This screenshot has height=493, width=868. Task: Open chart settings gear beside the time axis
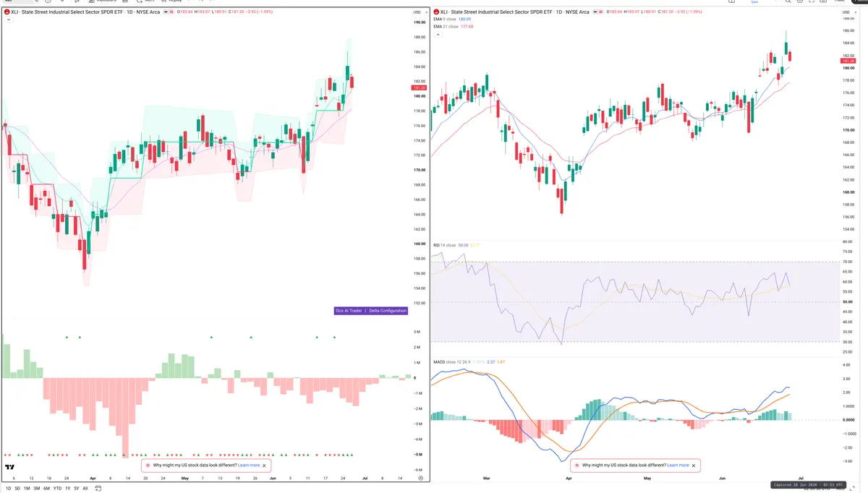pos(420,479)
